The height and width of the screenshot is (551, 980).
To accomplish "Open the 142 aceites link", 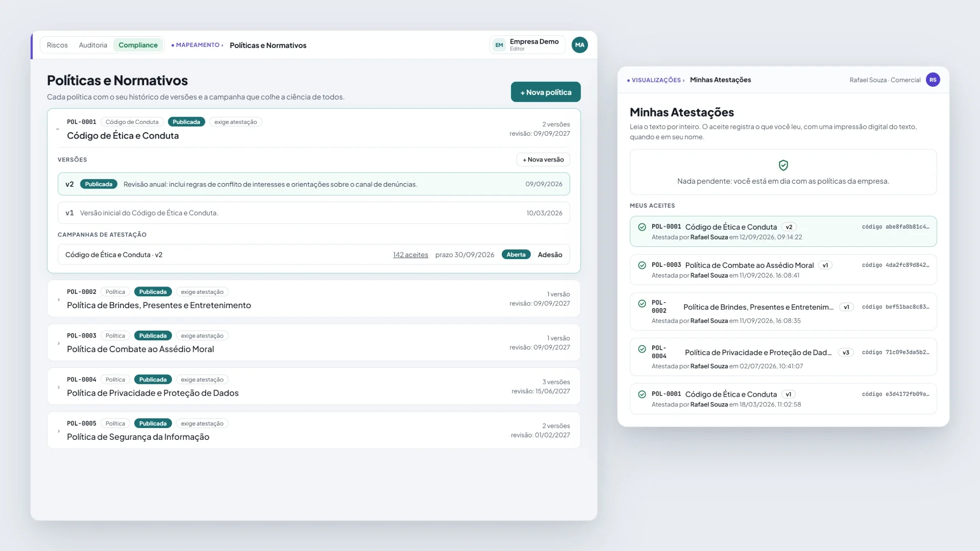I will point(411,255).
